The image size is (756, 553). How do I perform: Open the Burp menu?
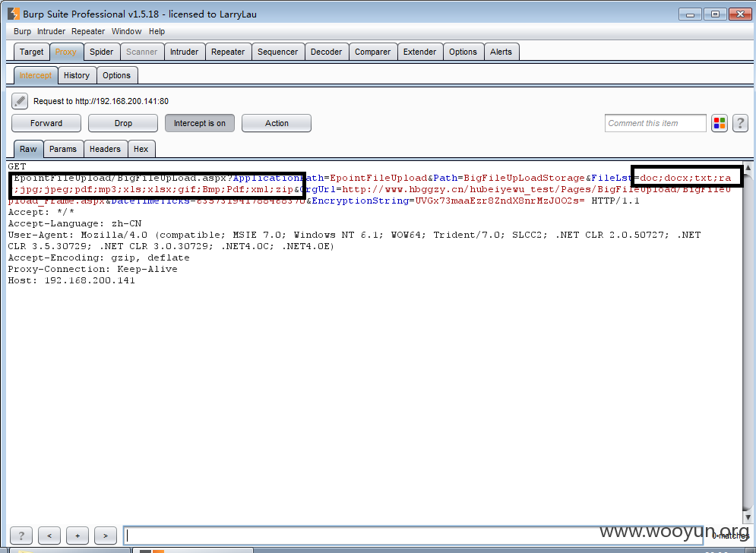[x=22, y=31]
